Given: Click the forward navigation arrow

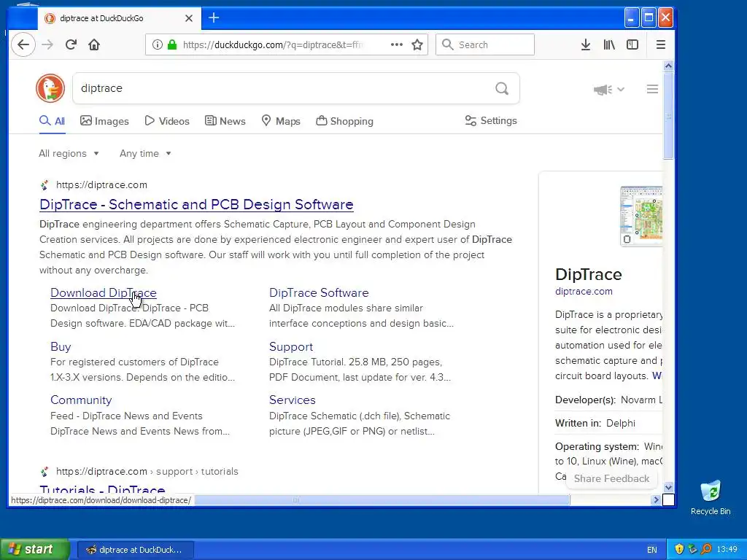Looking at the screenshot, I should click(47, 44).
